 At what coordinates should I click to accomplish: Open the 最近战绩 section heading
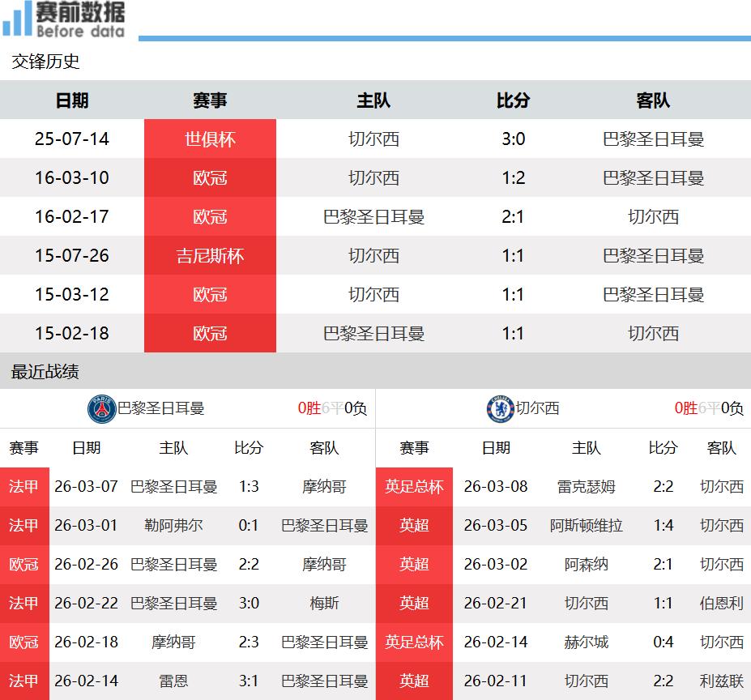(45, 373)
